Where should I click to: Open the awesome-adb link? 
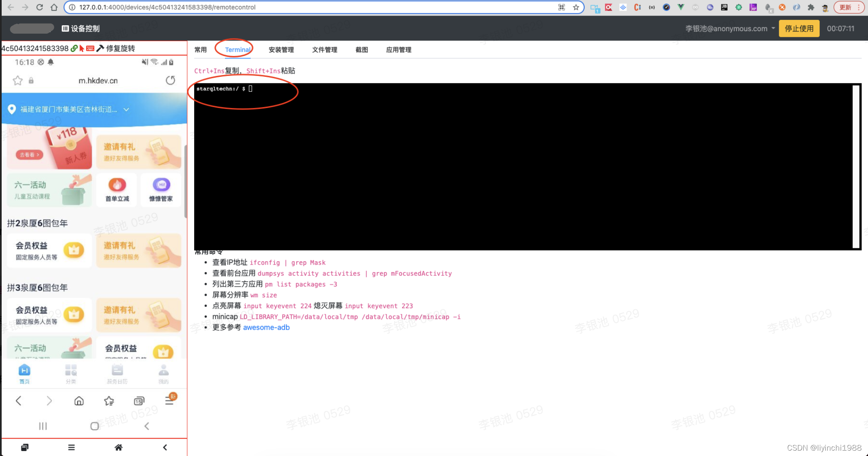(266, 327)
